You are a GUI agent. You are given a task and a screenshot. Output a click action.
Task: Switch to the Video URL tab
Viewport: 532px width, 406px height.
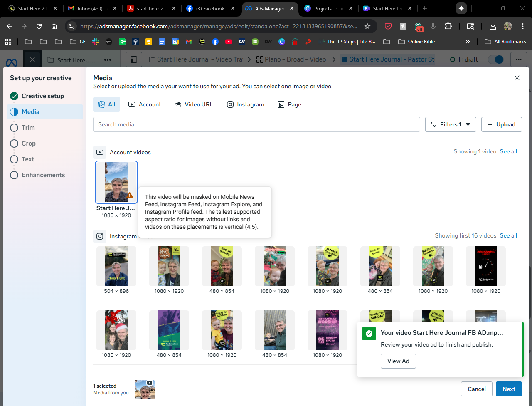[194, 104]
